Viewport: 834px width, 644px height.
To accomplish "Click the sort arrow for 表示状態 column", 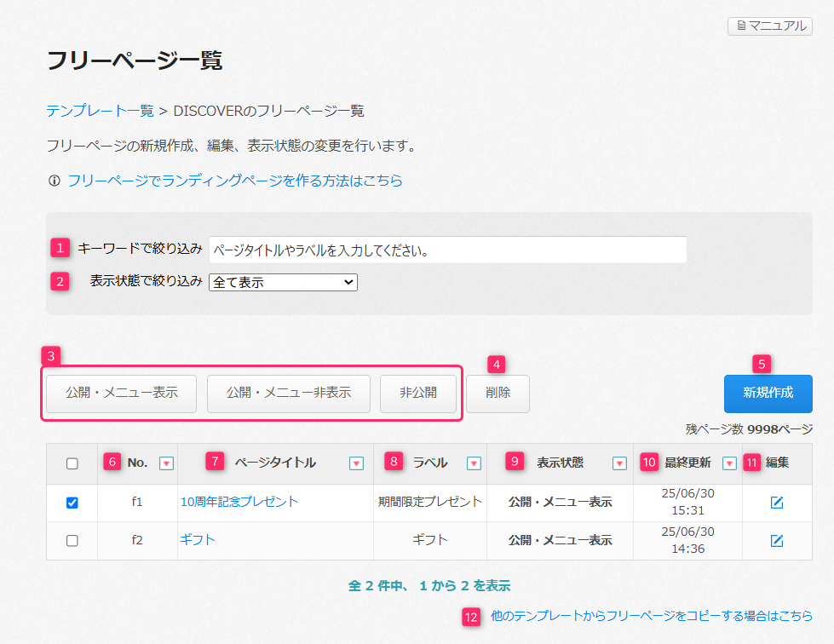I will tap(619, 463).
